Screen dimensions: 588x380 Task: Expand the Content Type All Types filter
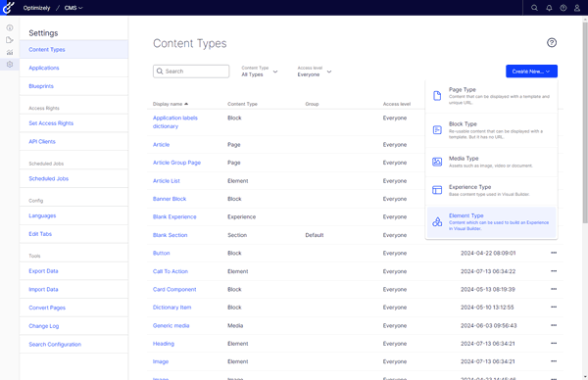[x=260, y=71]
